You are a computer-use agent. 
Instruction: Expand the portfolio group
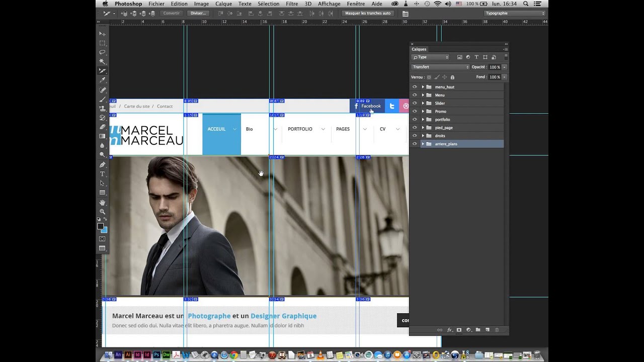(x=423, y=119)
